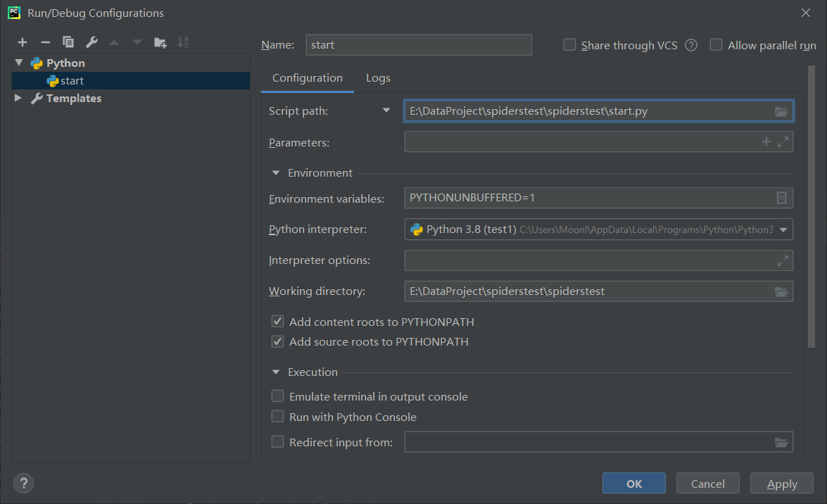This screenshot has height=504, width=827.
Task: Toggle Allow parallel run checkbox
Action: pyautogui.click(x=716, y=45)
